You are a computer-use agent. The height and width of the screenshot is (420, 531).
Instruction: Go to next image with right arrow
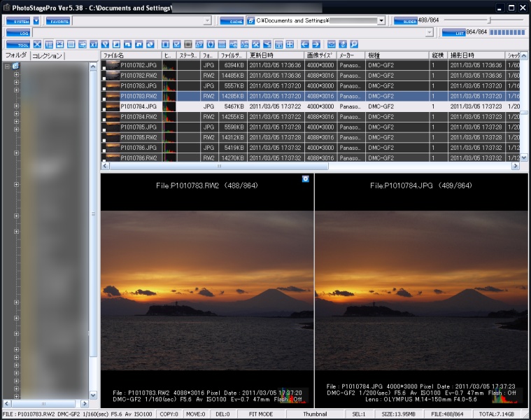click(x=316, y=44)
